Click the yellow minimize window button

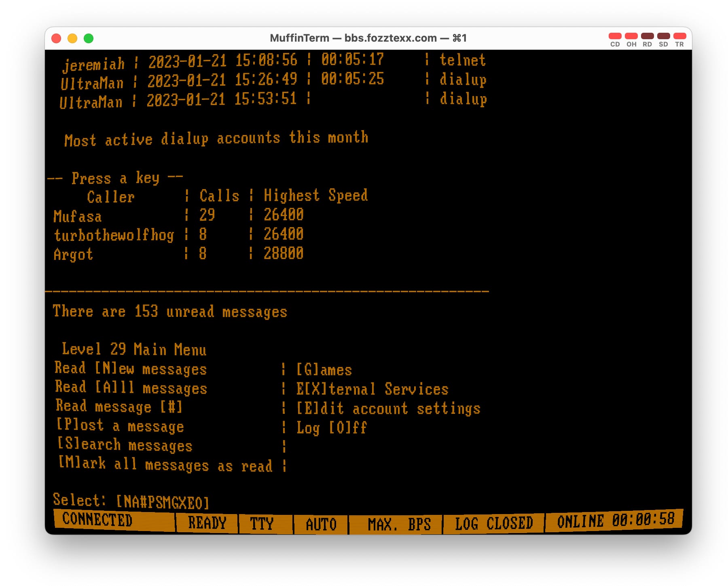coord(72,38)
